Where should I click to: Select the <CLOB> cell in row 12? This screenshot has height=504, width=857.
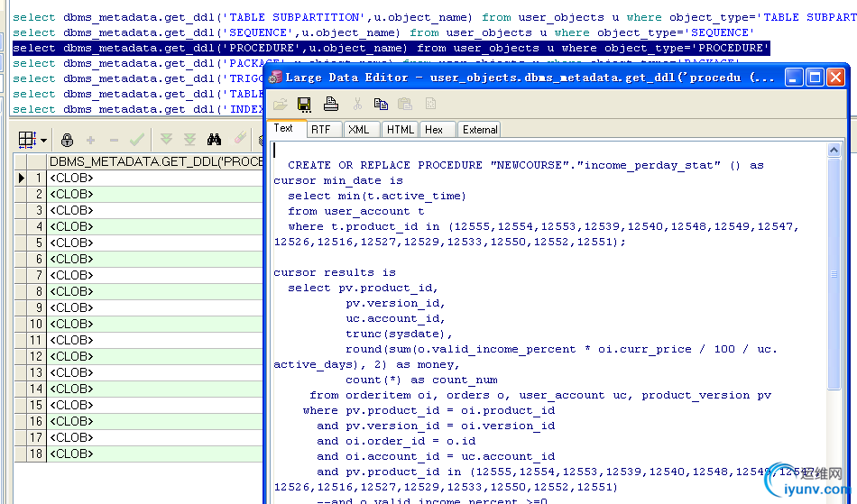click(155, 356)
